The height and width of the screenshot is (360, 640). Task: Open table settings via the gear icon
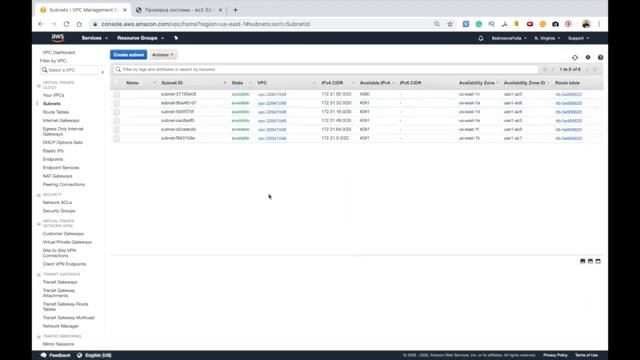(588, 58)
